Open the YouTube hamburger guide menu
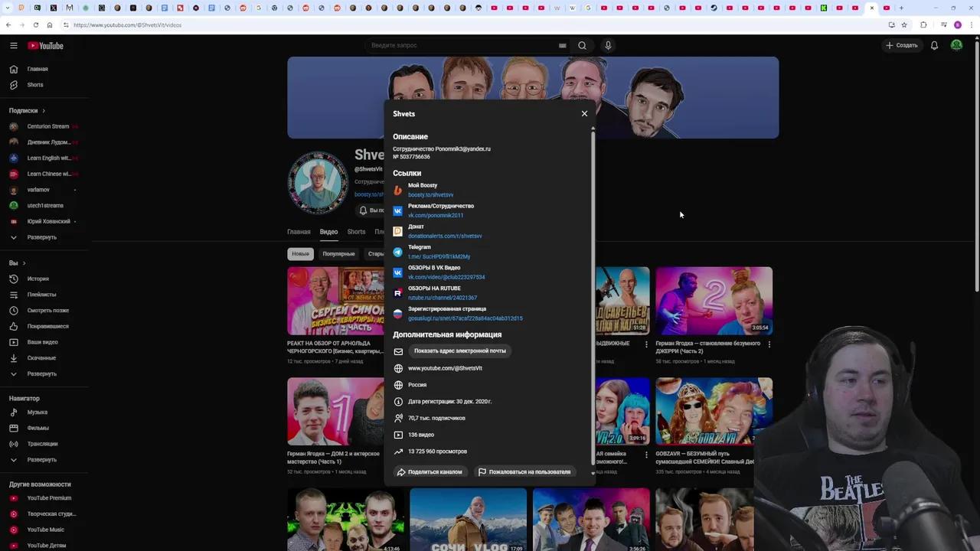 13,46
